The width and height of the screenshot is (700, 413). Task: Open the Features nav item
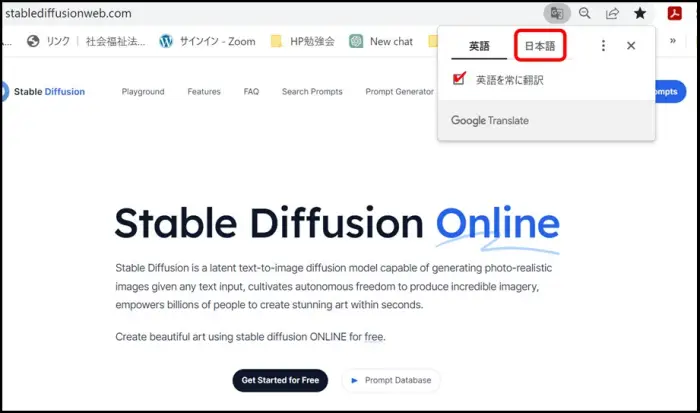pos(204,92)
